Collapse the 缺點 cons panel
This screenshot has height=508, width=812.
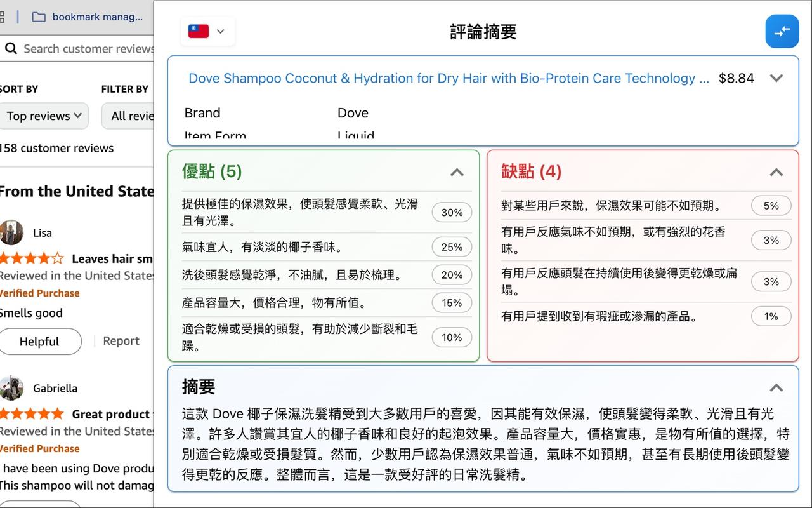point(776,172)
